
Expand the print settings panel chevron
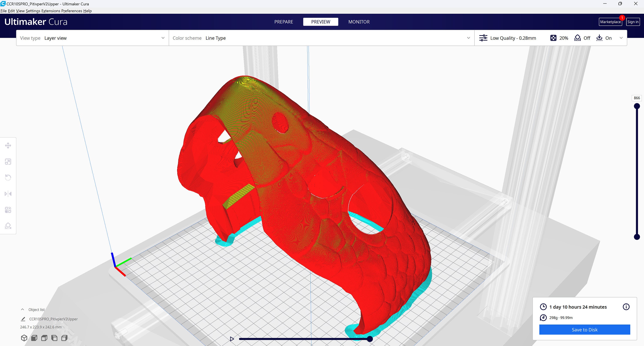point(621,38)
